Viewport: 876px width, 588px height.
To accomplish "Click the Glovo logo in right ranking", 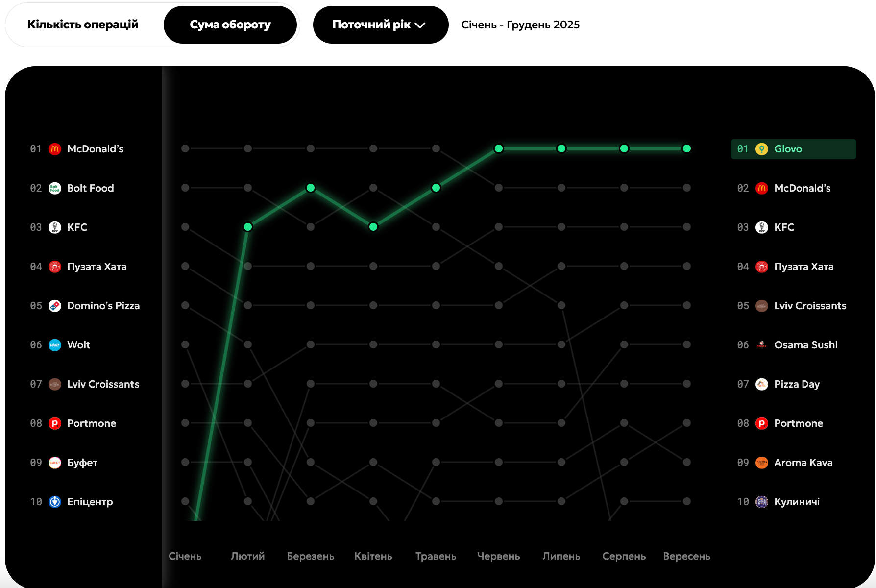I will [x=761, y=149].
